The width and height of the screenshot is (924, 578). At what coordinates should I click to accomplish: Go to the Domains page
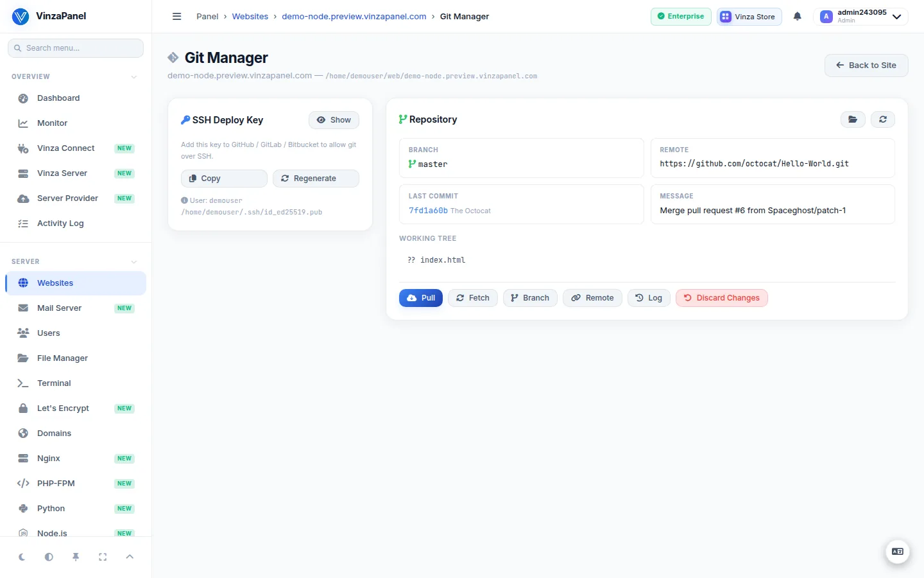tap(76, 433)
